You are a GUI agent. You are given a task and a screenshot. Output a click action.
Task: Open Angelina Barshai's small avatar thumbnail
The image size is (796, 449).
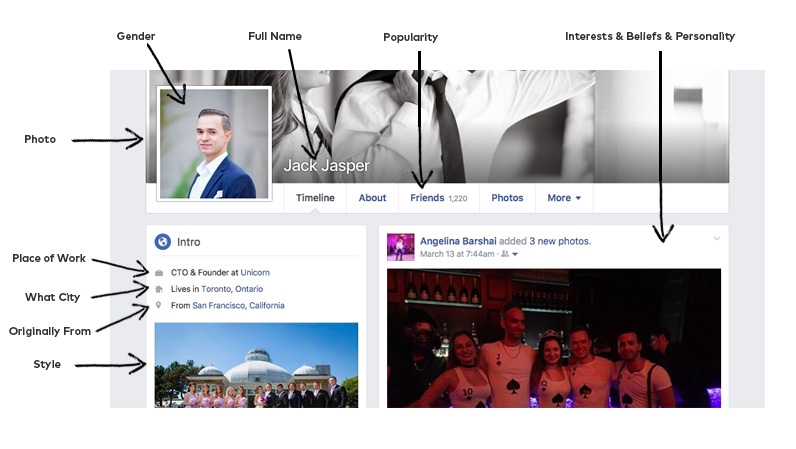401,247
